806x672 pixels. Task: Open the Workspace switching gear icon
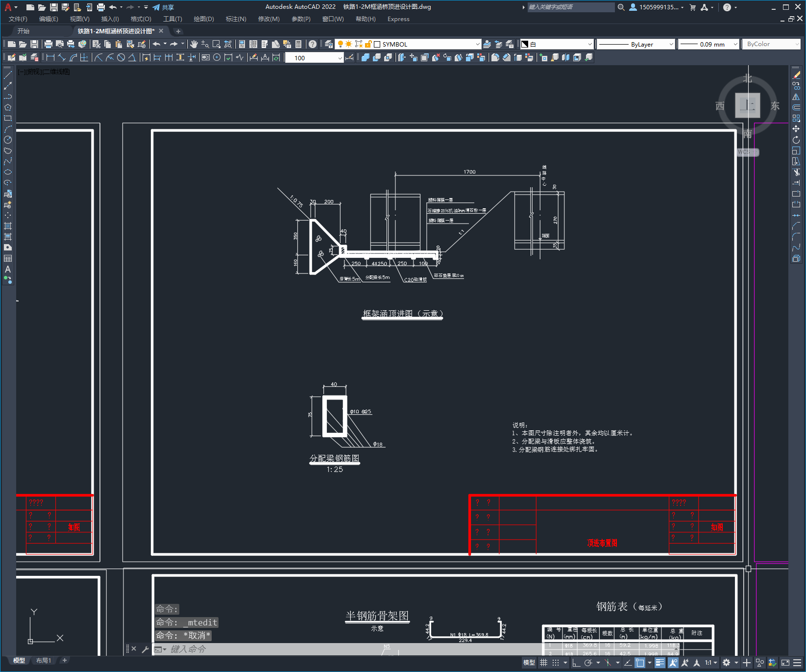coord(727,663)
